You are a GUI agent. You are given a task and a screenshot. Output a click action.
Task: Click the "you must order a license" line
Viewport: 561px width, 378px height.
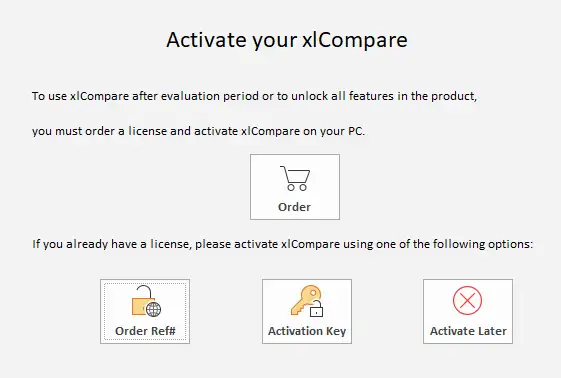pos(198,131)
